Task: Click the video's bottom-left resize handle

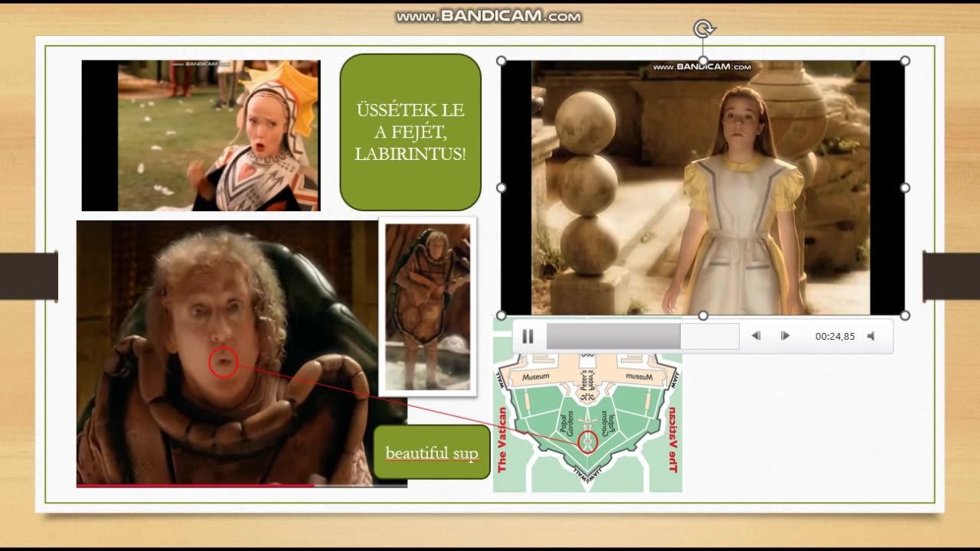Action: tap(501, 315)
